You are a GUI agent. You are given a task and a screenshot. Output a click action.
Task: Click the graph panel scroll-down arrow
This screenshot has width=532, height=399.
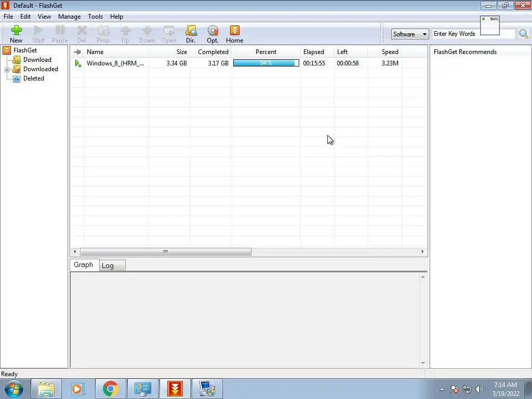coord(423,363)
